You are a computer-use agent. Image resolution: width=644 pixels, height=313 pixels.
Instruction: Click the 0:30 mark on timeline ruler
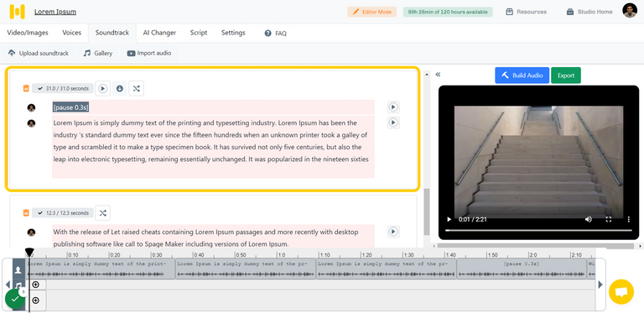tap(157, 254)
